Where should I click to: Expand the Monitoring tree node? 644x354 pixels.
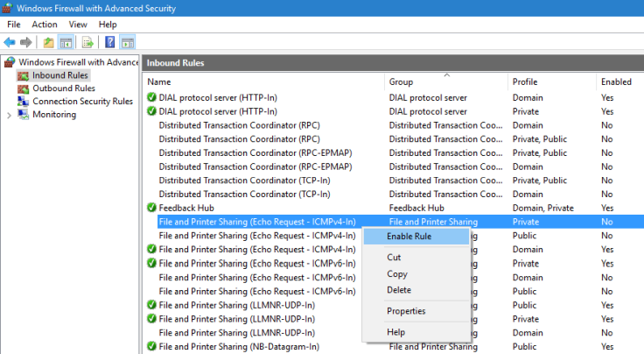tap(9, 115)
